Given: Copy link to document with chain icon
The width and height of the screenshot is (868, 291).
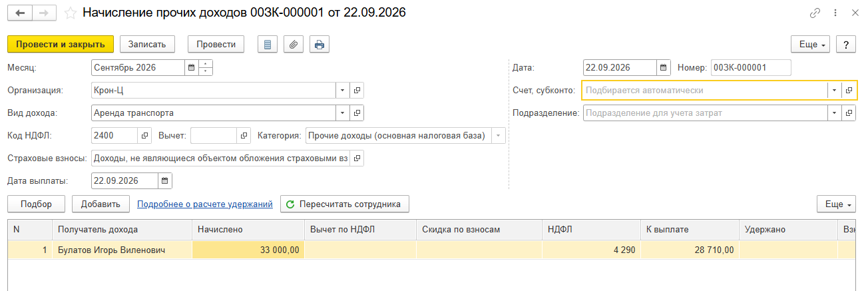Looking at the screenshot, I should point(815,13).
